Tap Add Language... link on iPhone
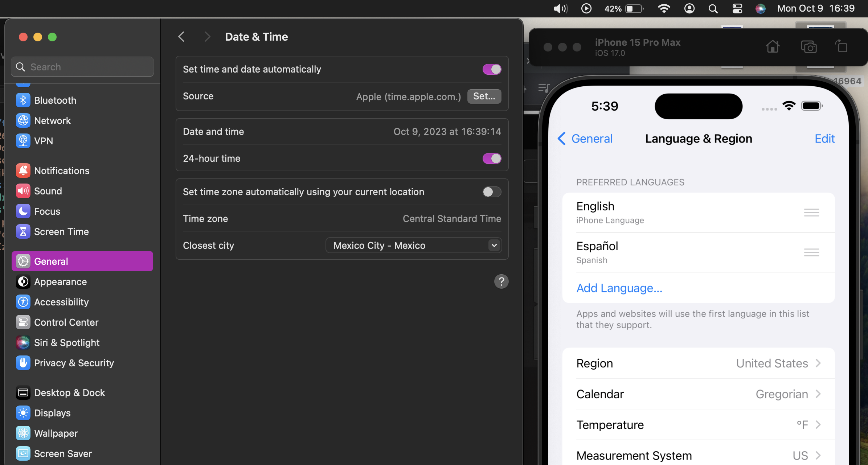This screenshot has height=465, width=868. (619, 288)
